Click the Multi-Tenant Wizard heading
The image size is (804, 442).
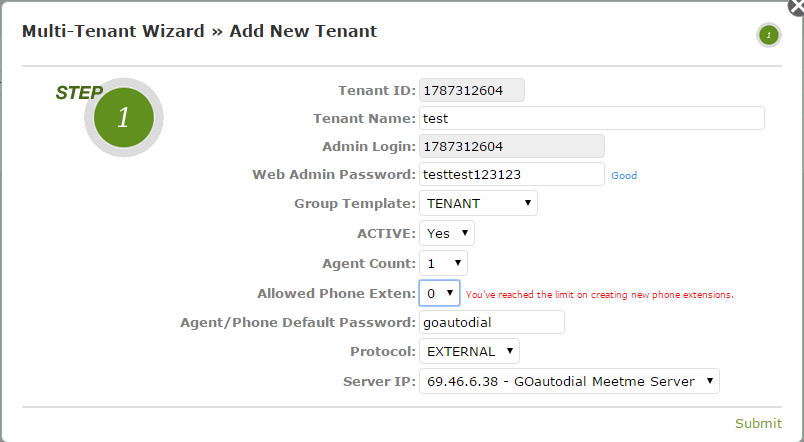pyautogui.click(x=199, y=31)
